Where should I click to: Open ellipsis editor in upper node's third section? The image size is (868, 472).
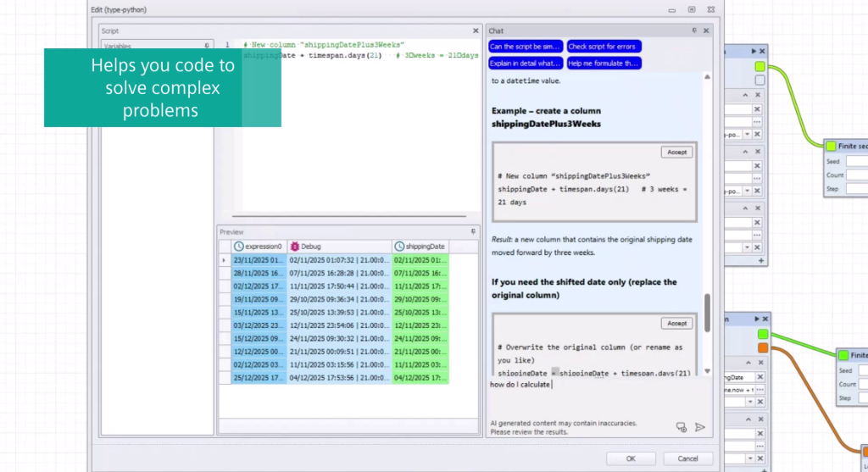[757, 235]
